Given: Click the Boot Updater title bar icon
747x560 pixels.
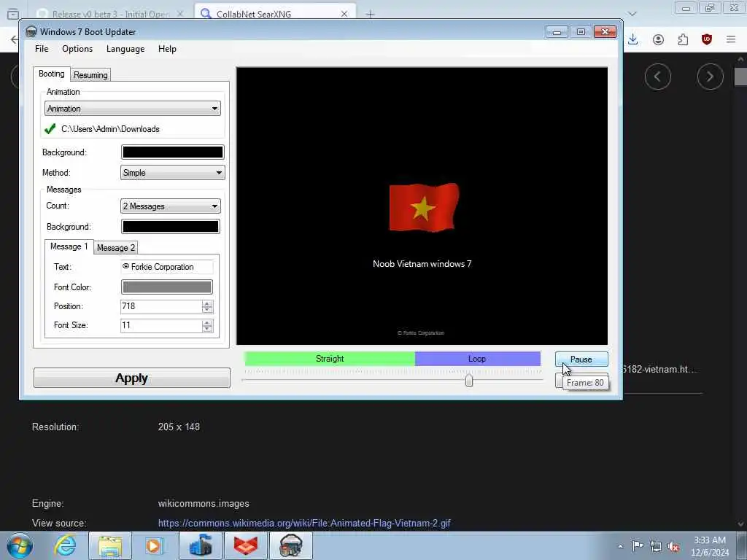Looking at the screenshot, I should point(31,32).
